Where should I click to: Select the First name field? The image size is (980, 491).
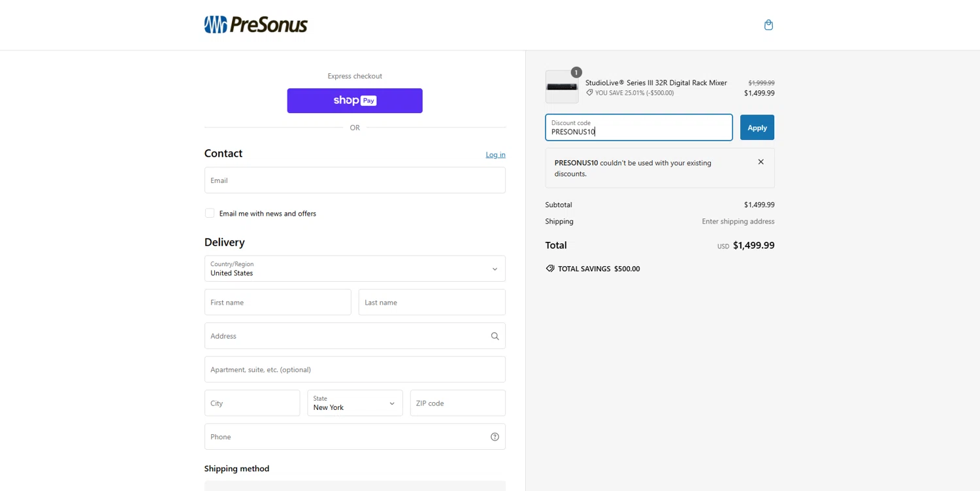click(x=278, y=303)
